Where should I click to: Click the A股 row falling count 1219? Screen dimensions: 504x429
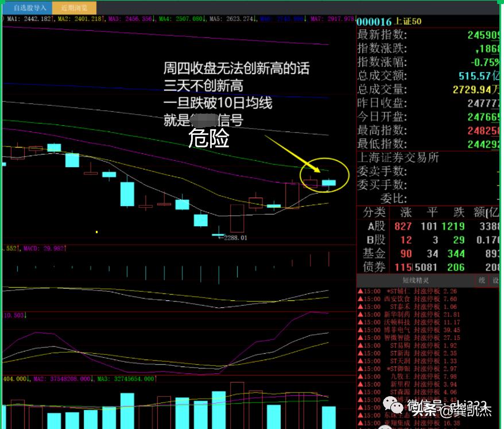point(453,226)
